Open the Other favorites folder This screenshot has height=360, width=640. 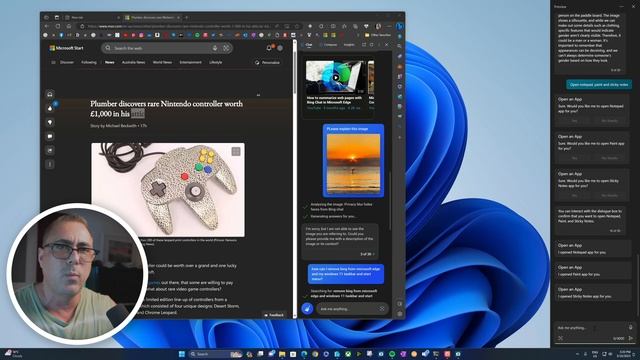[378, 35]
